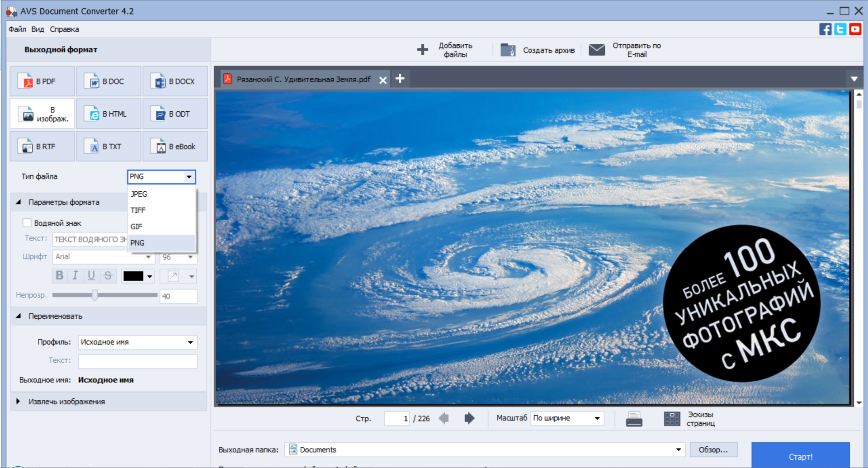Viewport: 868px width, 468px height.
Task: Click the preview vertical scrollbar up arrow
Action: (x=859, y=94)
